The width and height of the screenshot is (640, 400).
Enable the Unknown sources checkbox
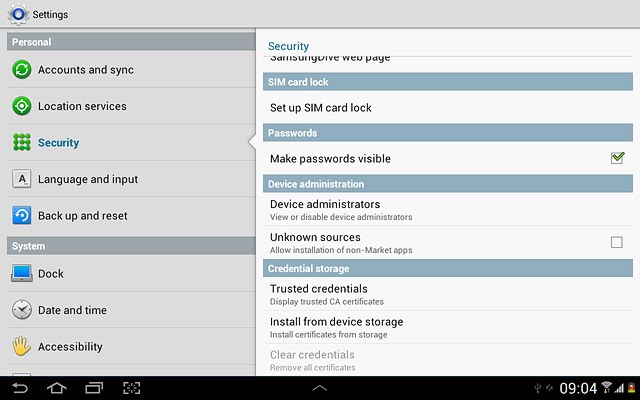tap(616, 242)
